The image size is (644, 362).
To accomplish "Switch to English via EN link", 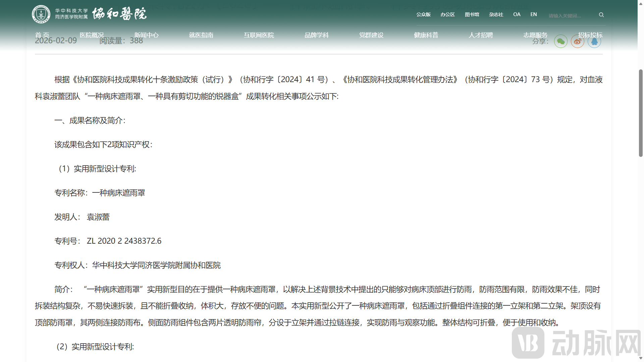I will 533,14.
